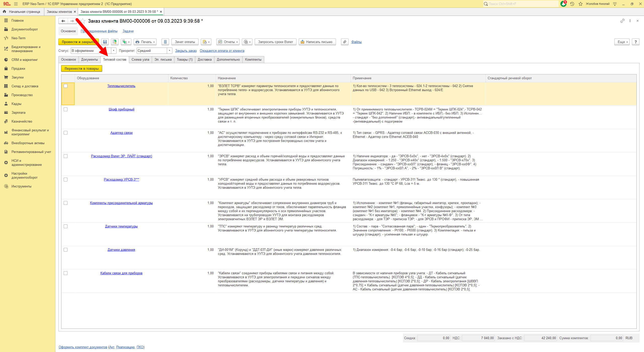Open the three-dot more options icon

point(630,21)
